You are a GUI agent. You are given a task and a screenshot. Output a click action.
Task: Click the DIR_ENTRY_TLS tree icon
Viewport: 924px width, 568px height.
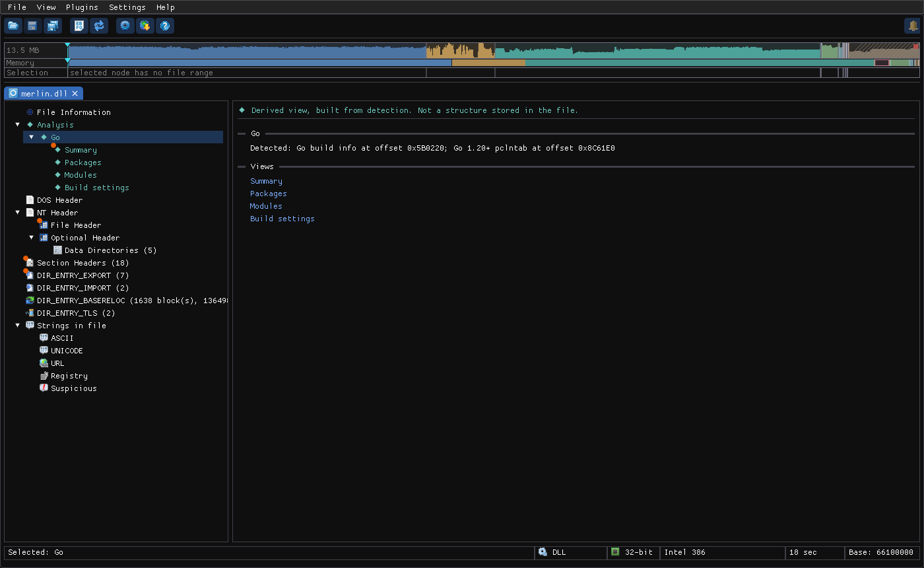click(x=30, y=313)
